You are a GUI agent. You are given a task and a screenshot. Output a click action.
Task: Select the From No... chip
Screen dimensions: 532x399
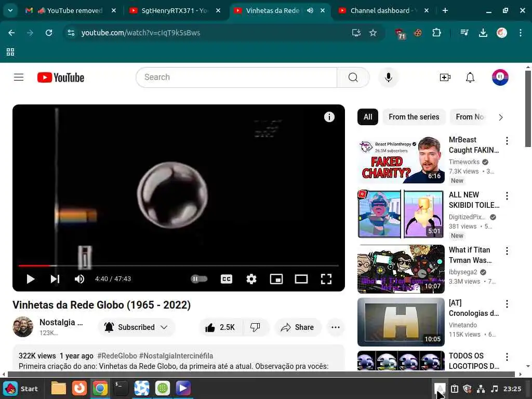[470, 117]
